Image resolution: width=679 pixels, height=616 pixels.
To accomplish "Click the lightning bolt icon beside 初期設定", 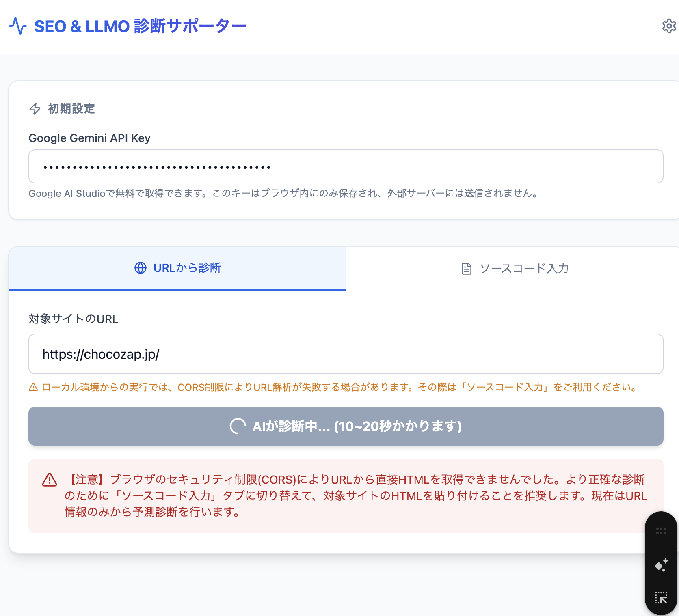I will click(35, 109).
